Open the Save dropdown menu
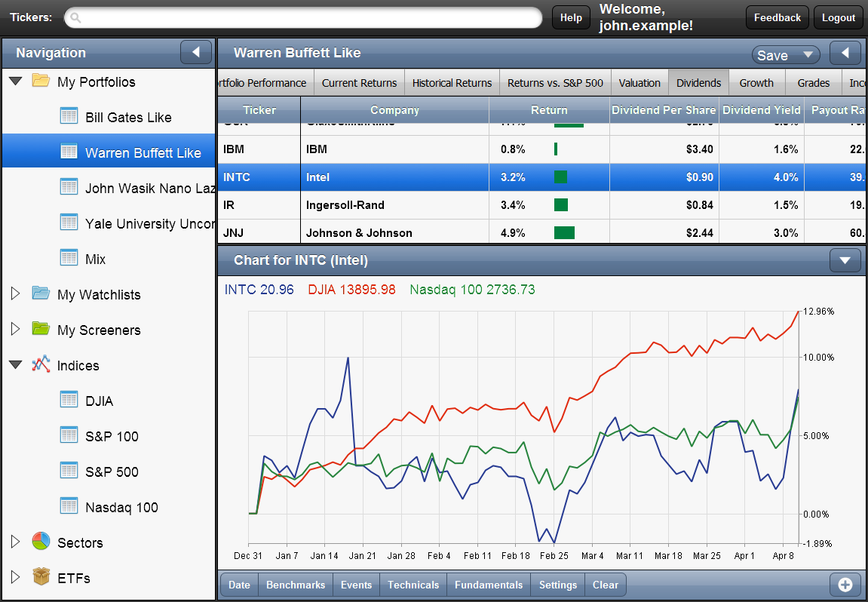Image resolution: width=868 pixels, height=602 pixels. 786,55
